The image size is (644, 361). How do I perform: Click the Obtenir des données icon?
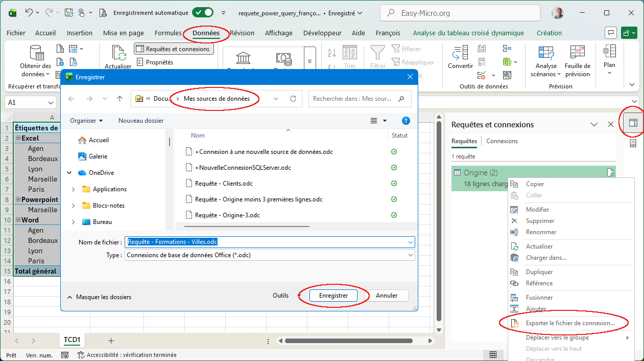(36, 53)
